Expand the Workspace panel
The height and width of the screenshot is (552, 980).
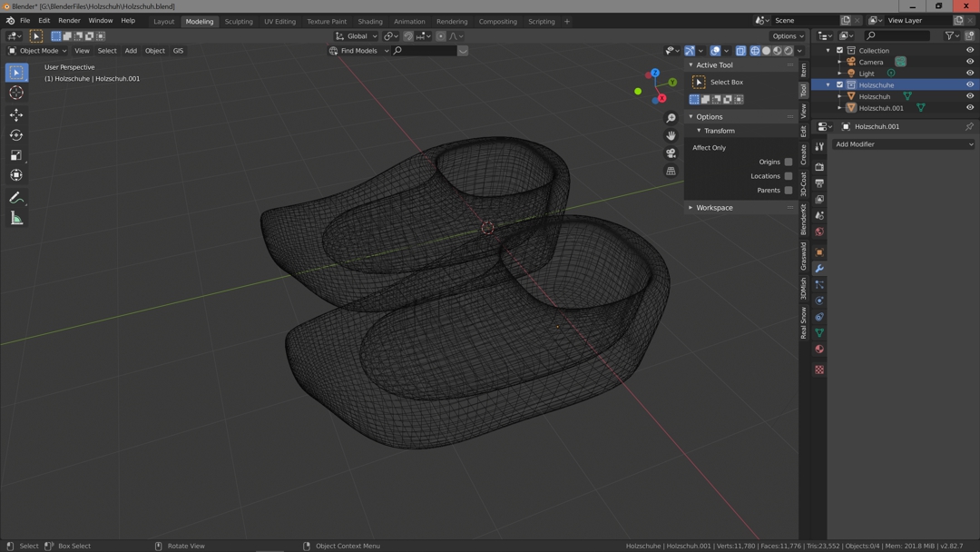click(714, 208)
